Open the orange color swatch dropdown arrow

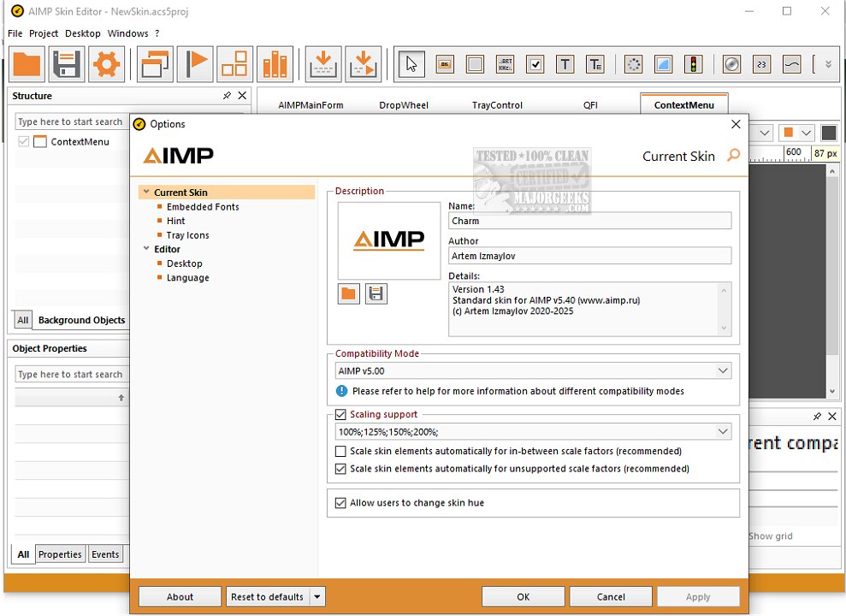click(x=806, y=133)
